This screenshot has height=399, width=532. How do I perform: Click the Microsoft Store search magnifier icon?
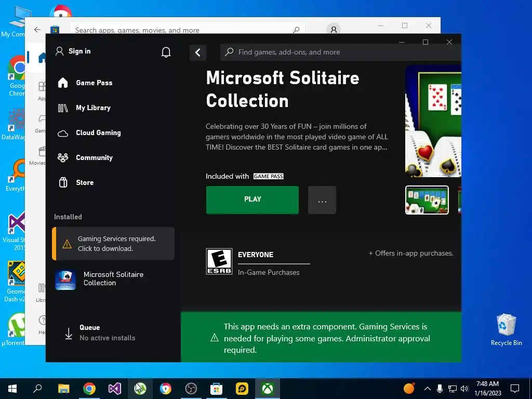point(296,30)
